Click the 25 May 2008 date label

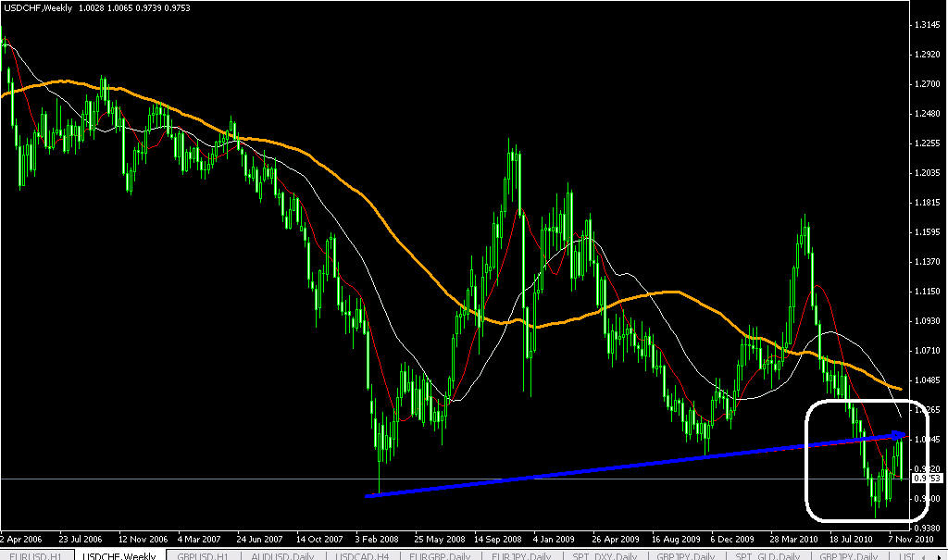tap(440, 539)
